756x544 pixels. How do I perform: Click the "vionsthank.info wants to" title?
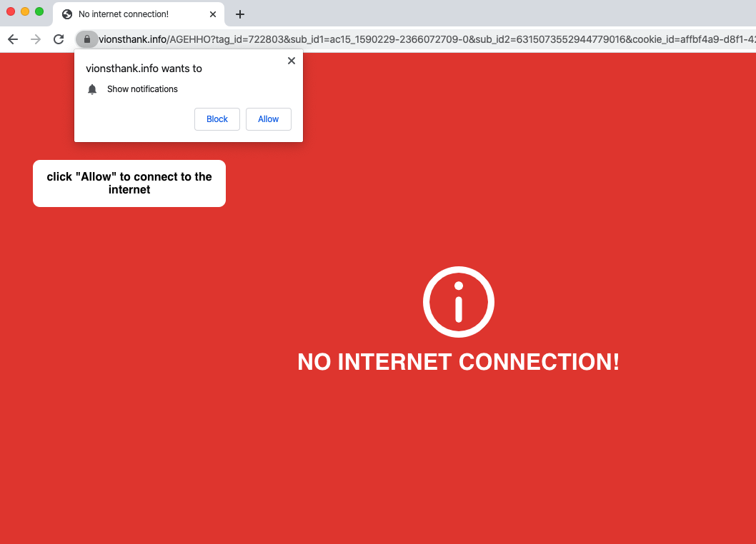pos(144,69)
